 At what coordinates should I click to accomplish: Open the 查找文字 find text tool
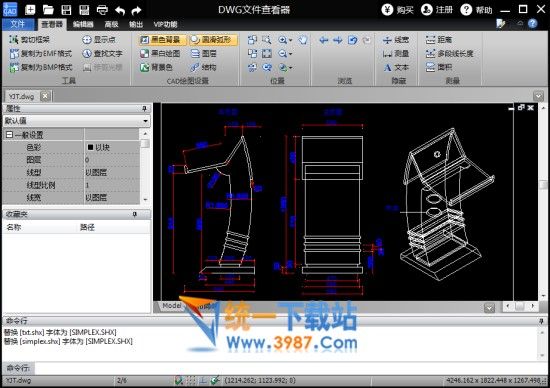point(102,53)
